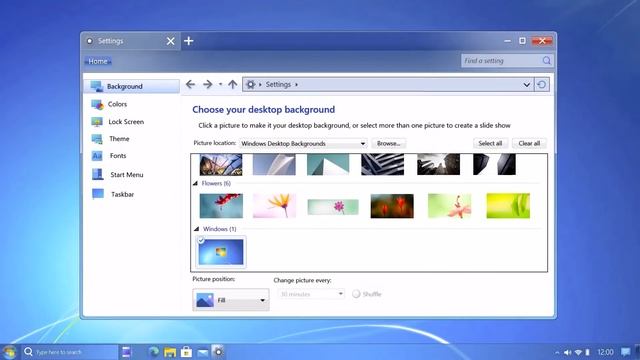
Task: Navigate up one level with up arrow
Action: point(233,84)
